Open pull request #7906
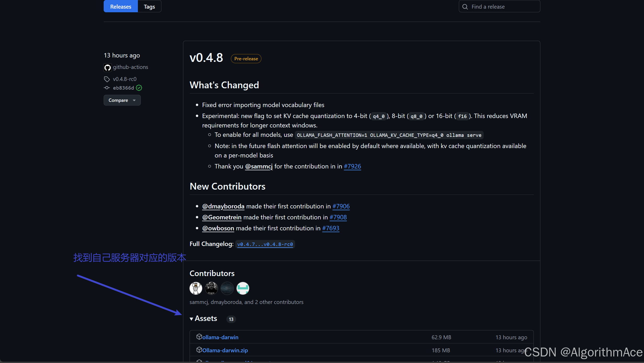This screenshot has height=363, width=644. click(341, 206)
